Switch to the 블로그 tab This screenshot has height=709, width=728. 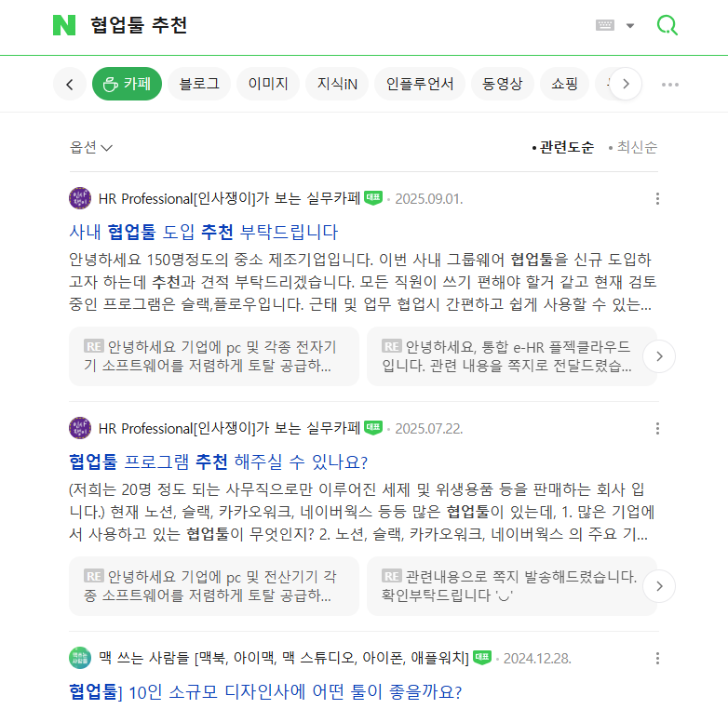(x=199, y=84)
